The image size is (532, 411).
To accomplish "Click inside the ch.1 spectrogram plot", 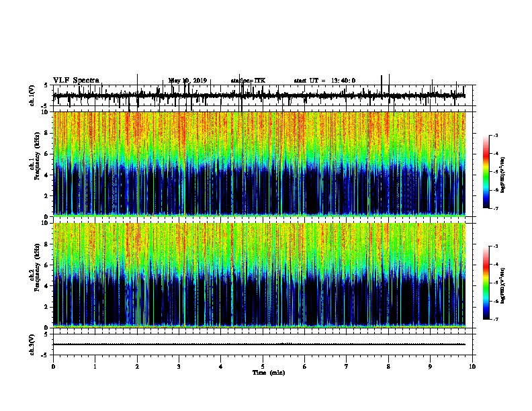I will [259, 164].
